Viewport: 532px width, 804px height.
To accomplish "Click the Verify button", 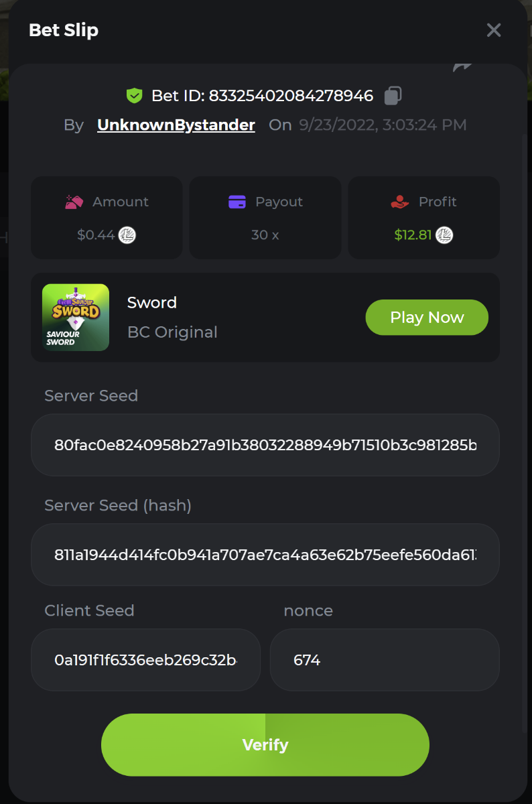I will [265, 744].
